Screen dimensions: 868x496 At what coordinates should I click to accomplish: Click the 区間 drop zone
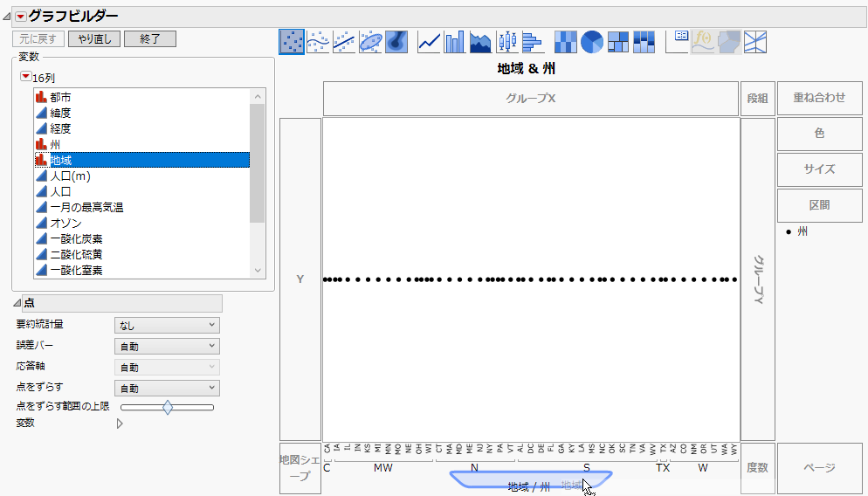pyautogui.click(x=819, y=205)
